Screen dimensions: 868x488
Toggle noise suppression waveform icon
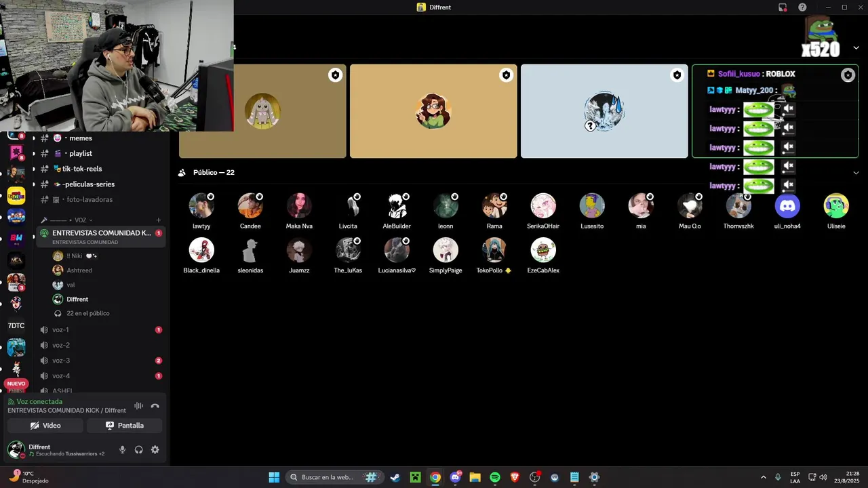[139, 406]
